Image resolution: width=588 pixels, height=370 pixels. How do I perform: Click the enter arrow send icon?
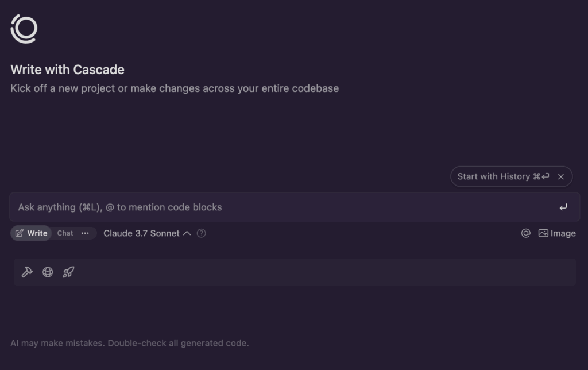563,207
